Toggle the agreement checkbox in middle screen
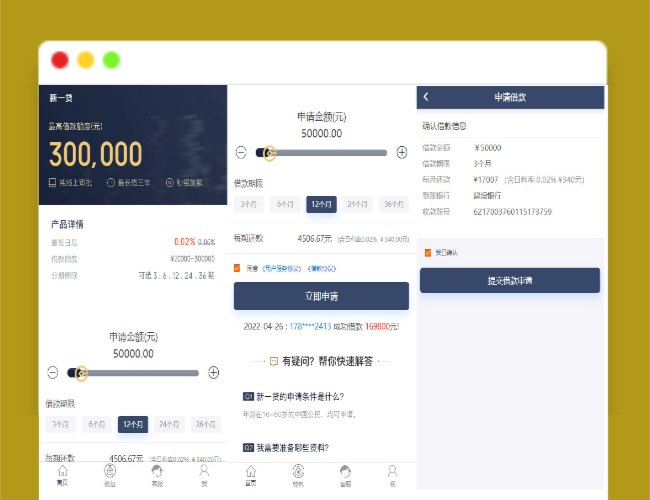This screenshot has height=500, width=650. coord(237,268)
